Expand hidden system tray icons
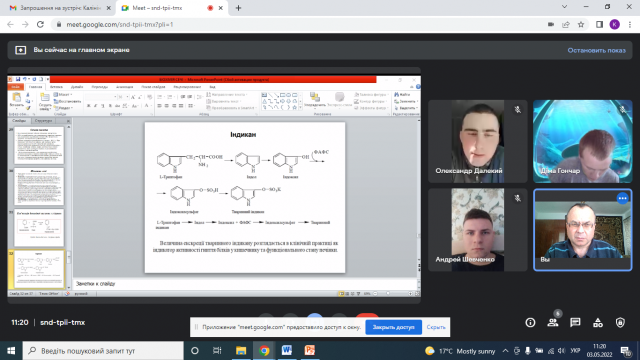The width and height of the screenshot is (640, 360). click(505, 351)
